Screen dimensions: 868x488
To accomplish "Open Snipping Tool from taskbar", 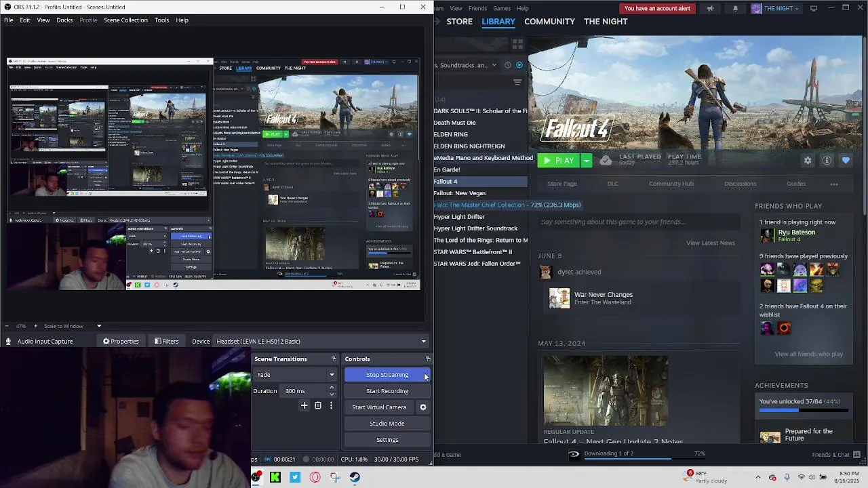I will [x=335, y=477].
